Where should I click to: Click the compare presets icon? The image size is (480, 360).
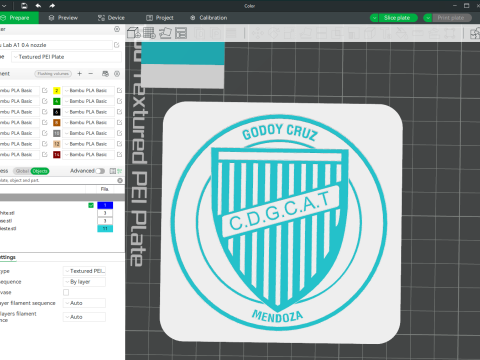(x=113, y=171)
